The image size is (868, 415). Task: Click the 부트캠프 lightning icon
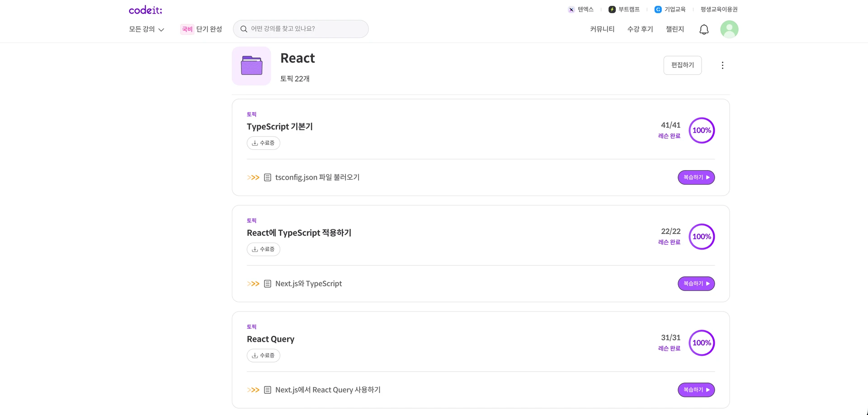[612, 9]
